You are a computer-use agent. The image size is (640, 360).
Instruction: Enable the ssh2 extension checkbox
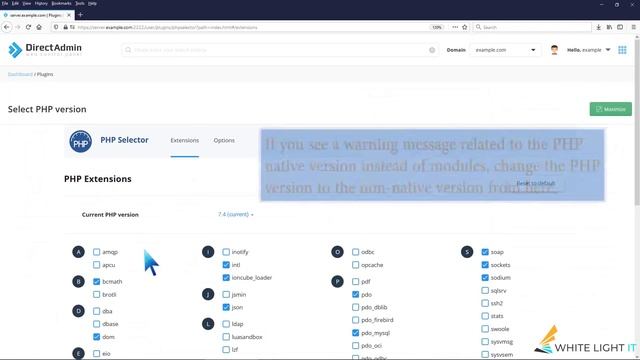coord(485,303)
